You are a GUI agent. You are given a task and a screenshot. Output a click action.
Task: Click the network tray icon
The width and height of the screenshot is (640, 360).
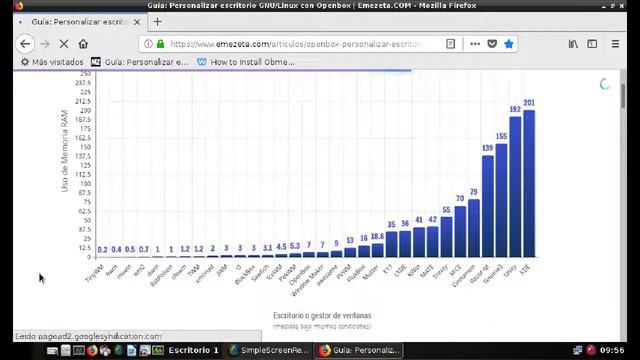pyautogui.click(x=578, y=350)
